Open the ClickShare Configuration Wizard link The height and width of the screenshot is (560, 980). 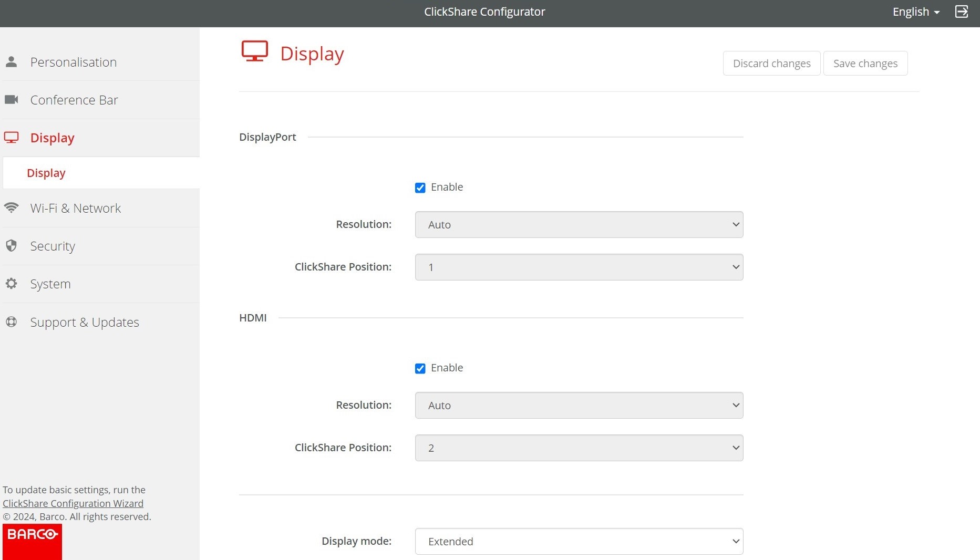73,503
